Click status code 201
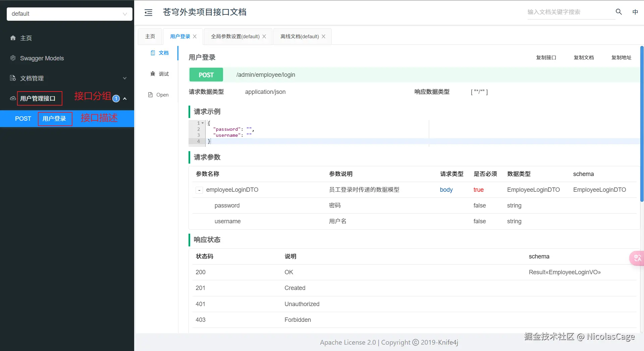Viewport: 644px width, 351px height. [201, 288]
